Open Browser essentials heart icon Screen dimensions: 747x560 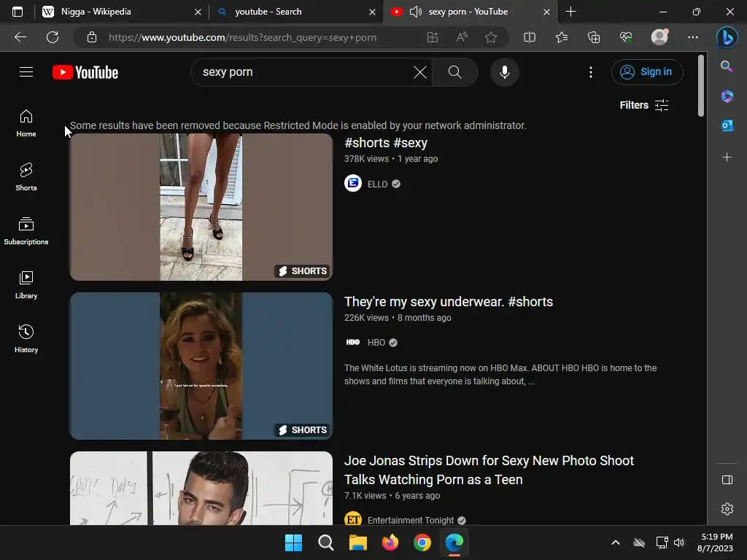click(626, 37)
